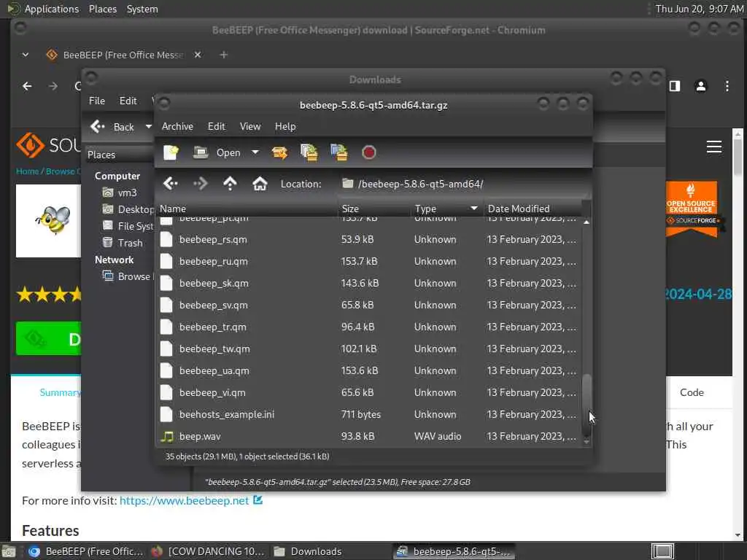Select the file beebeep_rs.qm

[x=368, y=239]
